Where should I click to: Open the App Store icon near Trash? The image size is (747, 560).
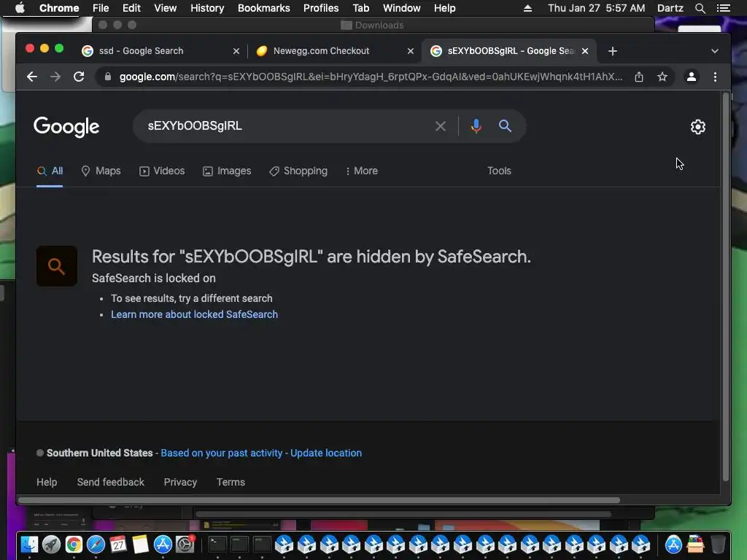click(673, 544)
